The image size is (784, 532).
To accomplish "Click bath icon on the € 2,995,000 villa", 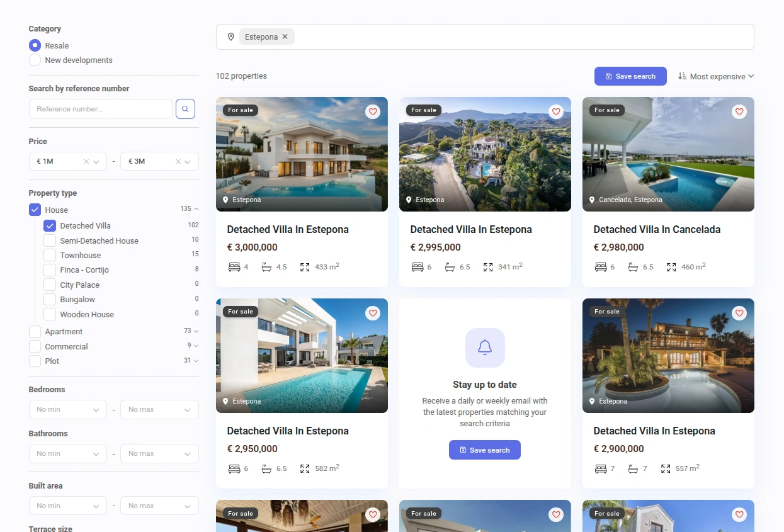I will coord(450,267).
